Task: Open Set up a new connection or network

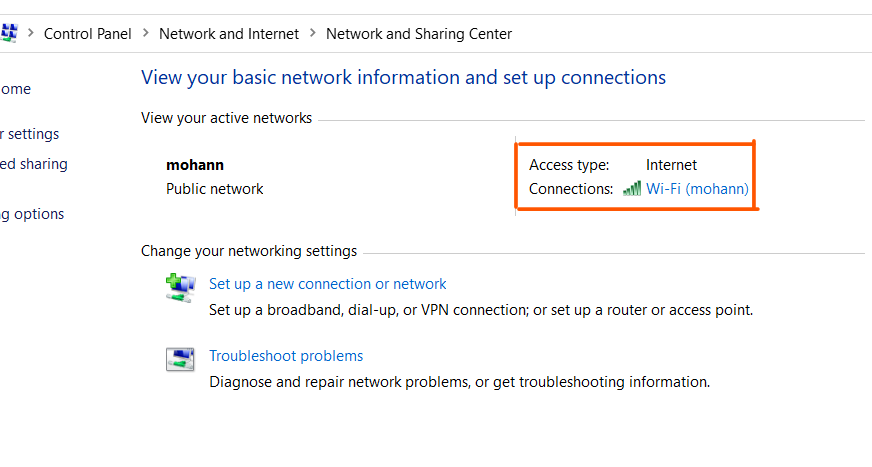Action: (327, 284)
